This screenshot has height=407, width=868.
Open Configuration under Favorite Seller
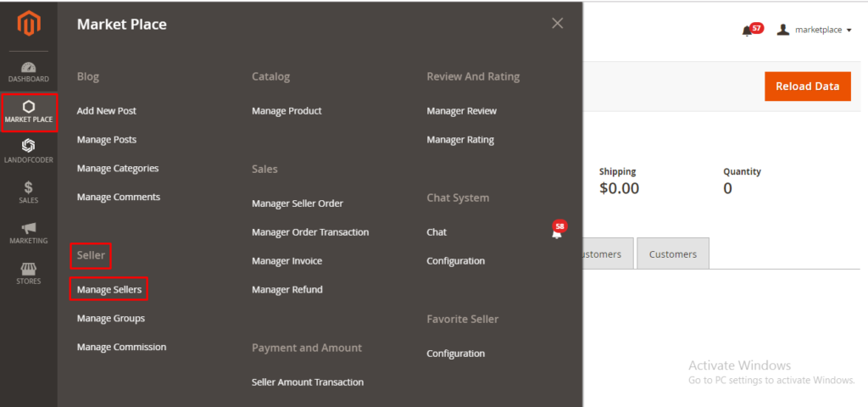pyautogui.click(x=455, y=354)
